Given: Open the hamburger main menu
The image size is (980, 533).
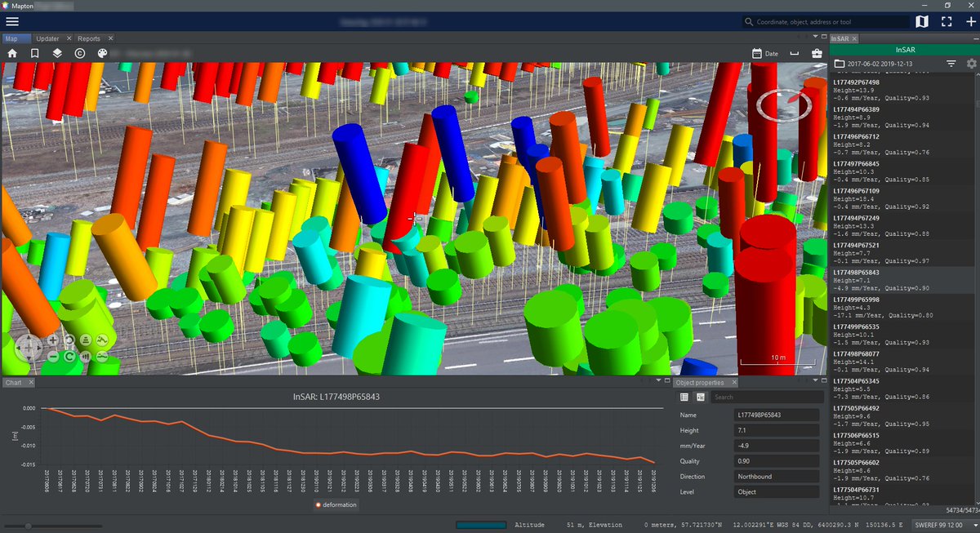Looking at the screenshot, I should [11, 21].
